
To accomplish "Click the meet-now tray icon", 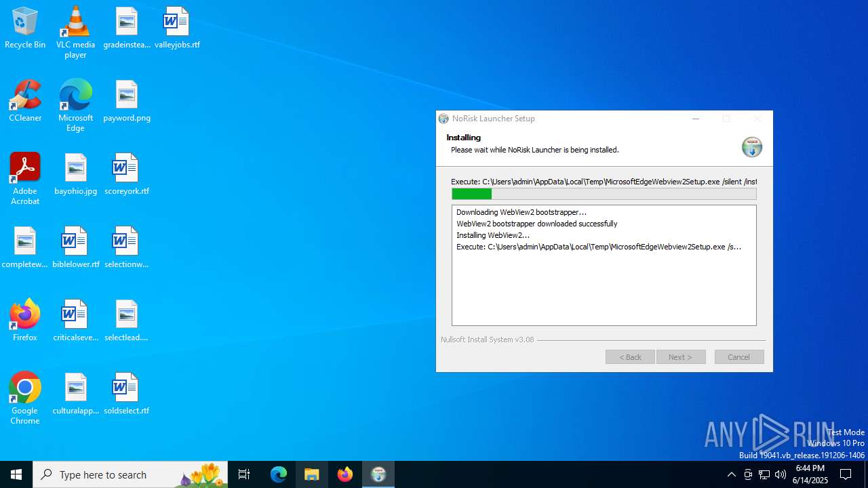I will (x=748, y=474).
